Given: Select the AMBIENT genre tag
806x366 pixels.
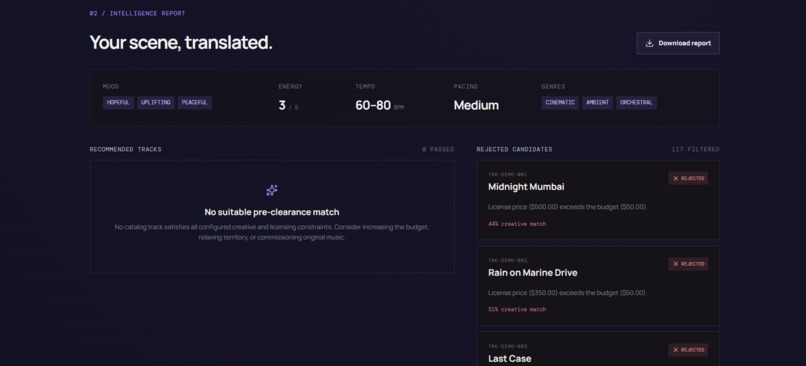Looking at the screenshot, I should [x=597, y=102].
